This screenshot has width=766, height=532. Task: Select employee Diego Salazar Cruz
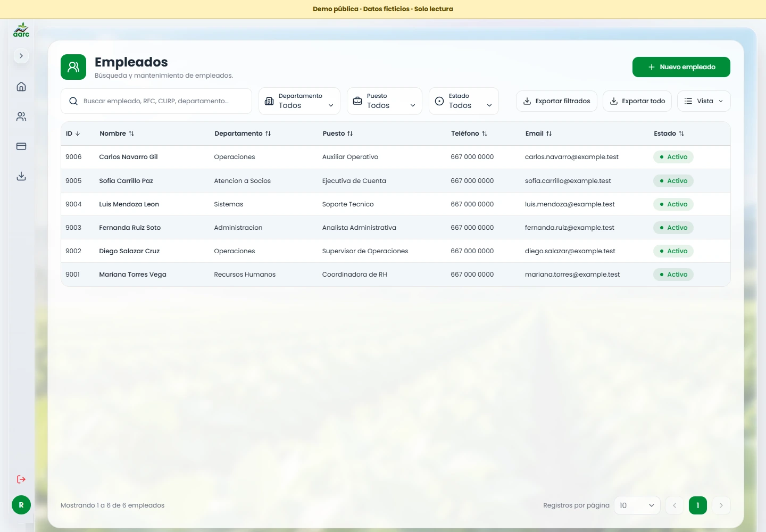[129, 251]
